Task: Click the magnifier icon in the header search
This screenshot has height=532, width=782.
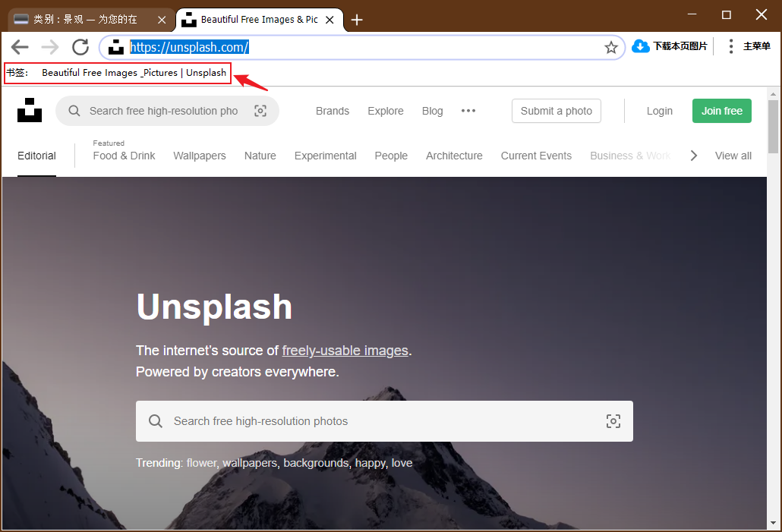Action: [x=74, y=111]
